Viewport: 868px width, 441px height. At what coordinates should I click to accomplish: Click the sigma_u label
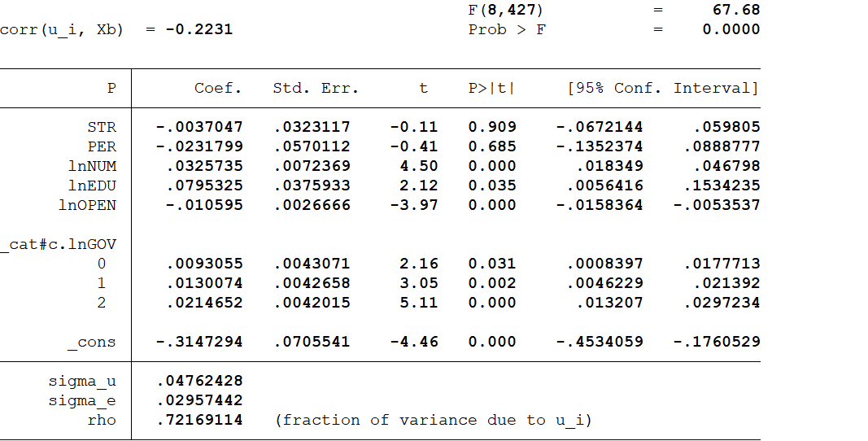pyautogui.click(x=82, y=381)
